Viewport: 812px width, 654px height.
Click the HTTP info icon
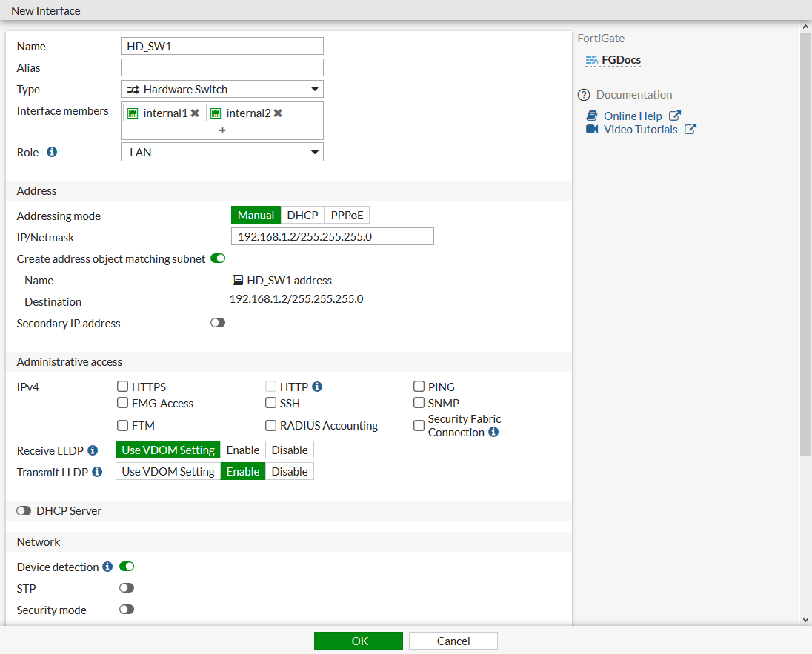[317, 386]
